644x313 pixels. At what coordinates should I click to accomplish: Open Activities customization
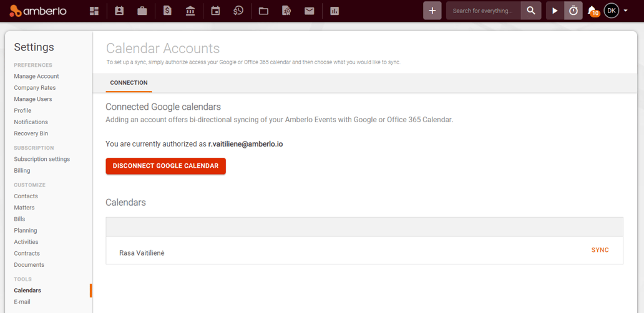click(x=26, y=242)
